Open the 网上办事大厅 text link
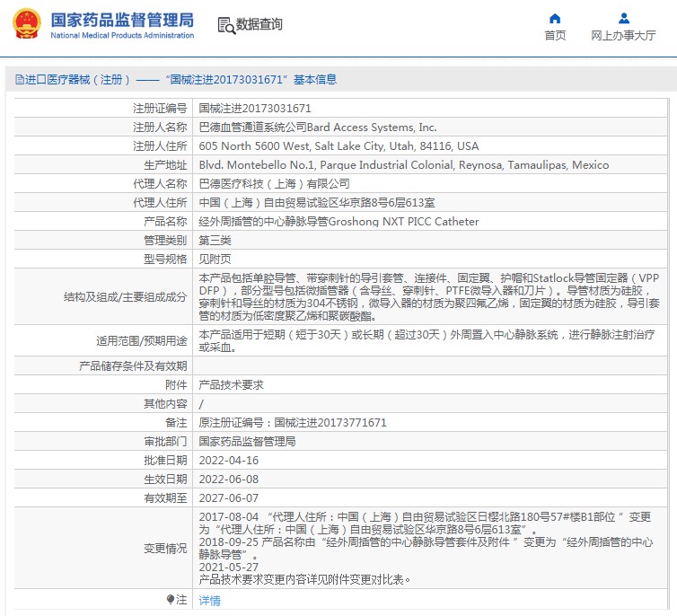 click(623, 36)
